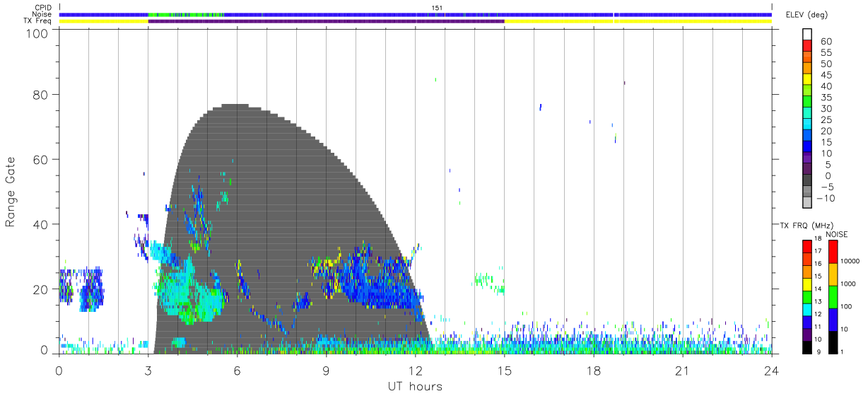
Task: Click the 'NOISE' legend title
Action: point(837,234)
